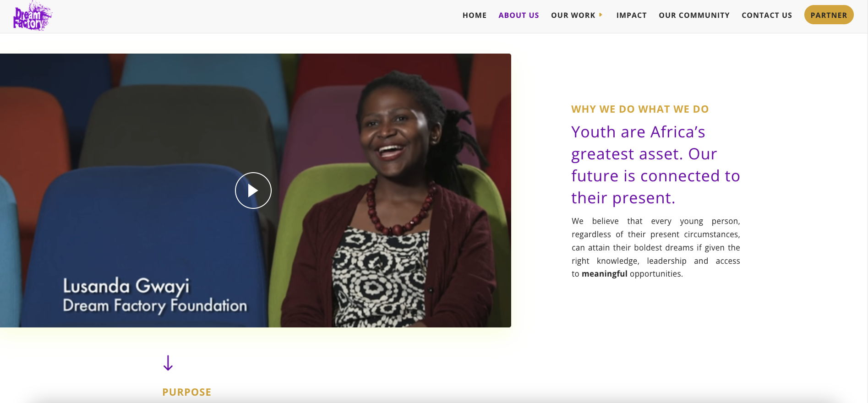
Task: Open the Our Work menu
Action: (573, 15)
